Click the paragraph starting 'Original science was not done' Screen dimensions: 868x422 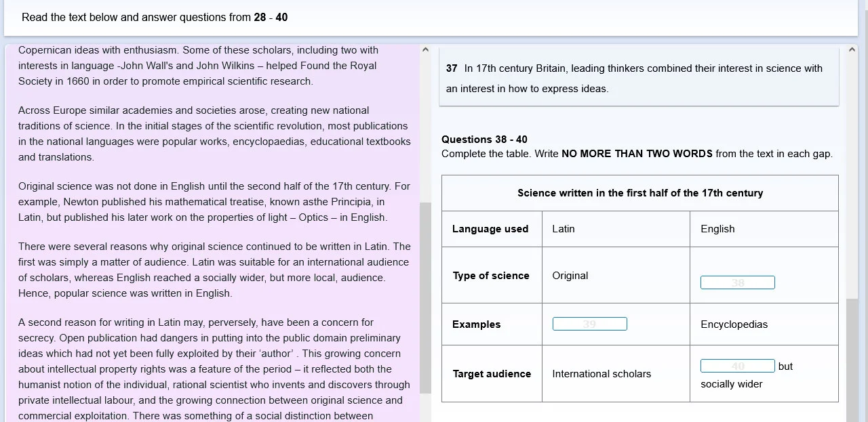click(x=214, y=202)
